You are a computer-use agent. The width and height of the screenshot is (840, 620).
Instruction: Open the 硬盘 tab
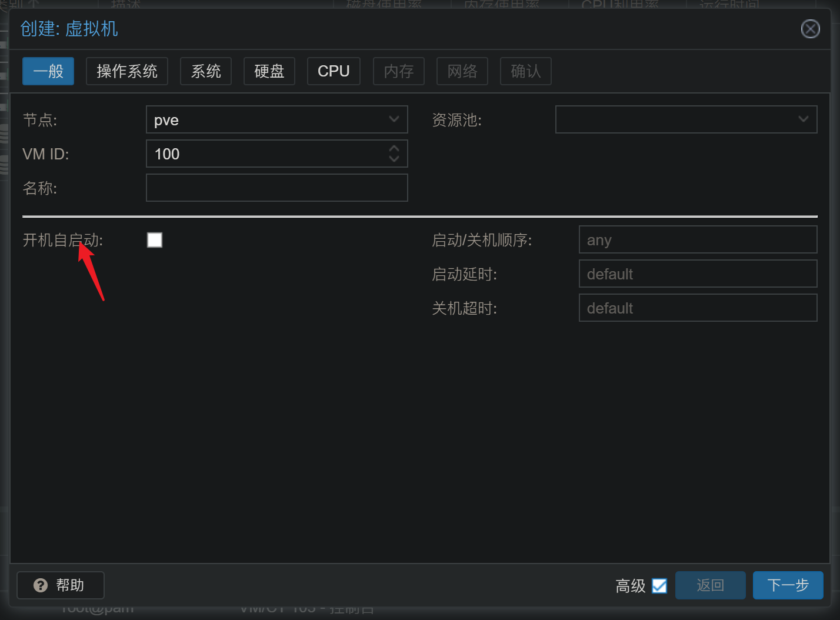[269, 71]
